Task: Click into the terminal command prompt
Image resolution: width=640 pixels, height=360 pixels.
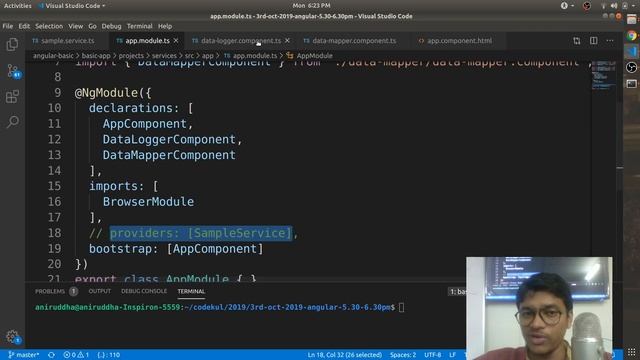Action: (x=401, y=307)
